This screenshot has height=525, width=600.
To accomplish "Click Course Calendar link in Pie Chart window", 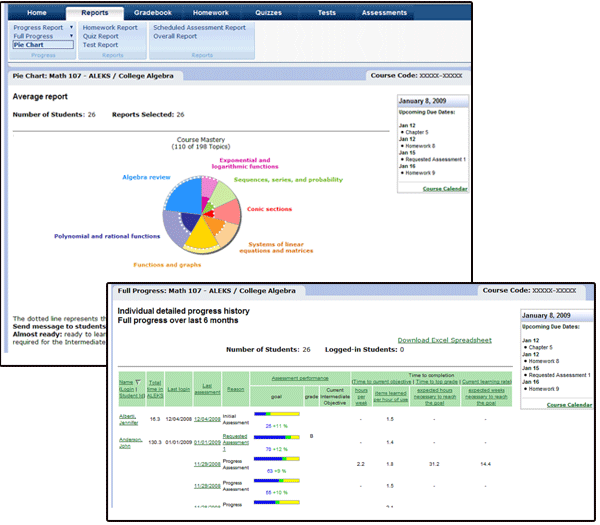I will click(445, 189).
